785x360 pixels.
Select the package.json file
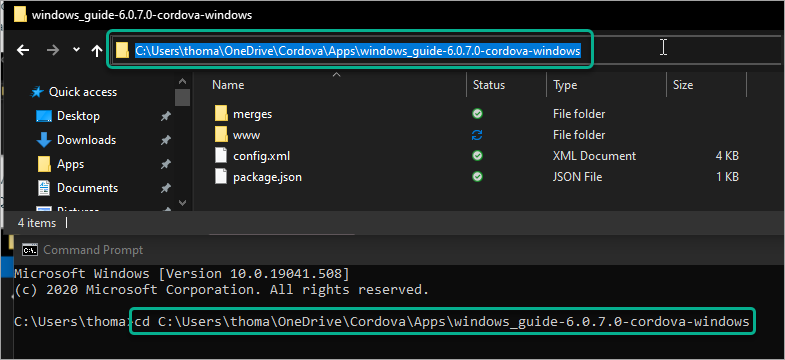pyautogui.click(x=267, y=177)
